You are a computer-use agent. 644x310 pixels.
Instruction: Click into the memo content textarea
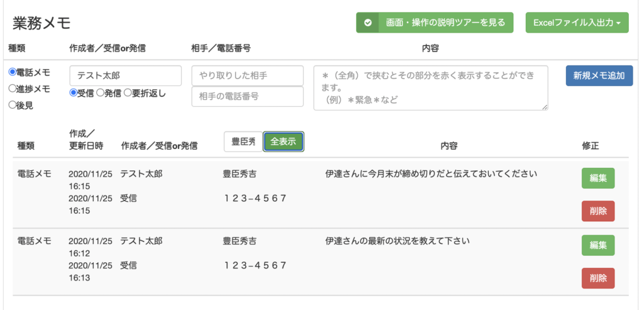[x=430, y=87]
